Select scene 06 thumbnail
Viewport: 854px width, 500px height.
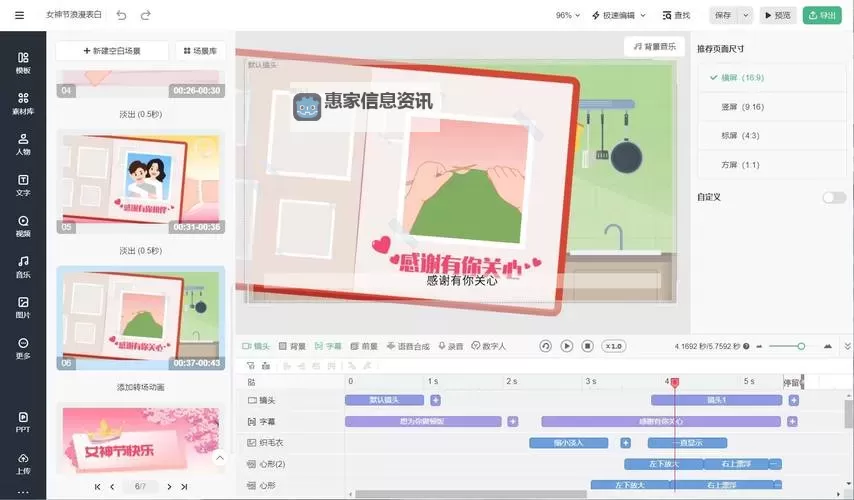click(141, 319)
